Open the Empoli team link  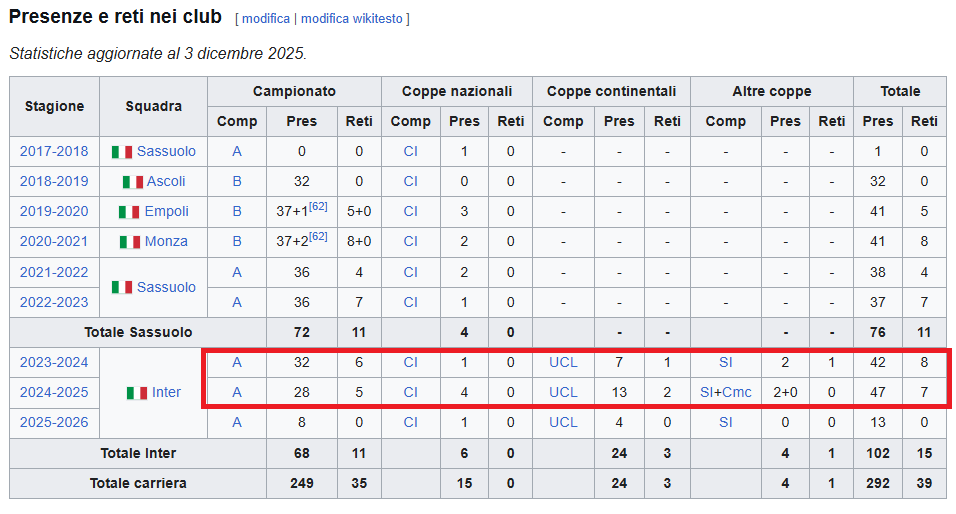[x=166, y=212]
